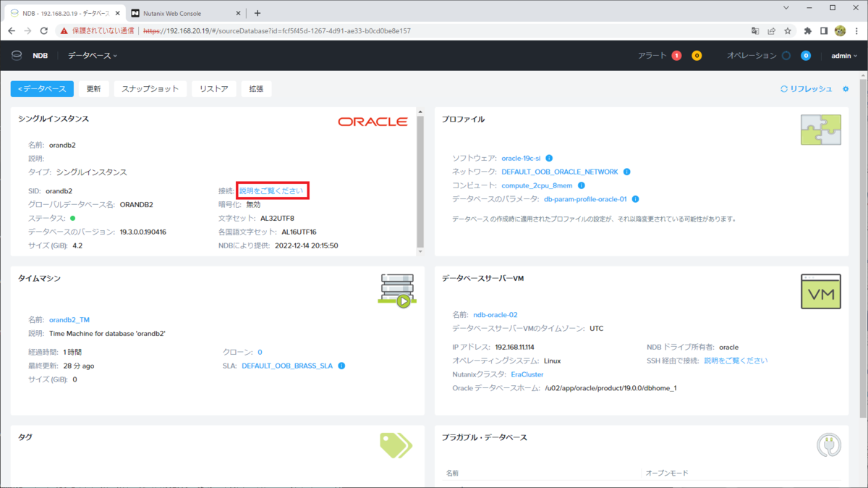868x488 pixels.
Task: Click the VM monitor icon
Action: (x=821, y=291)
